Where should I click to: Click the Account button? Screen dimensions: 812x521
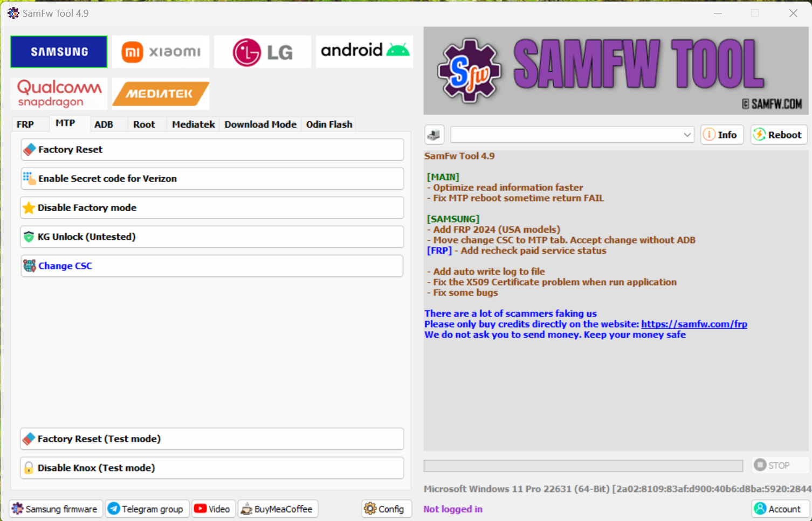click(x=778, y=509)
